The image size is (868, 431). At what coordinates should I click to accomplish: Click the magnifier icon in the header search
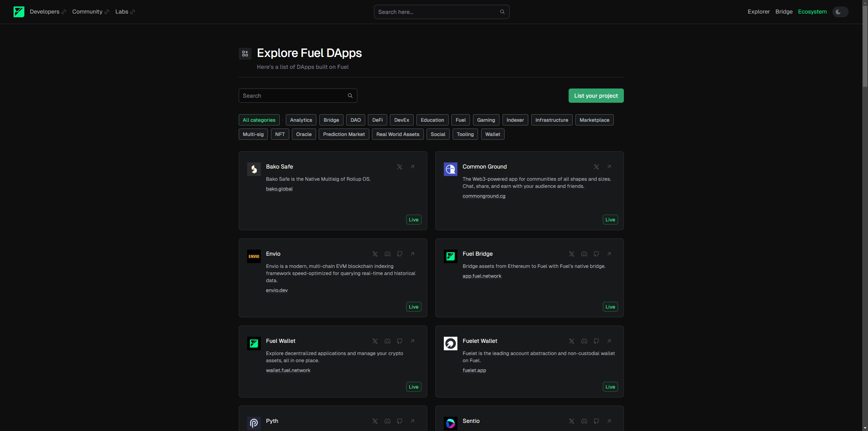(x=502, y=12)
